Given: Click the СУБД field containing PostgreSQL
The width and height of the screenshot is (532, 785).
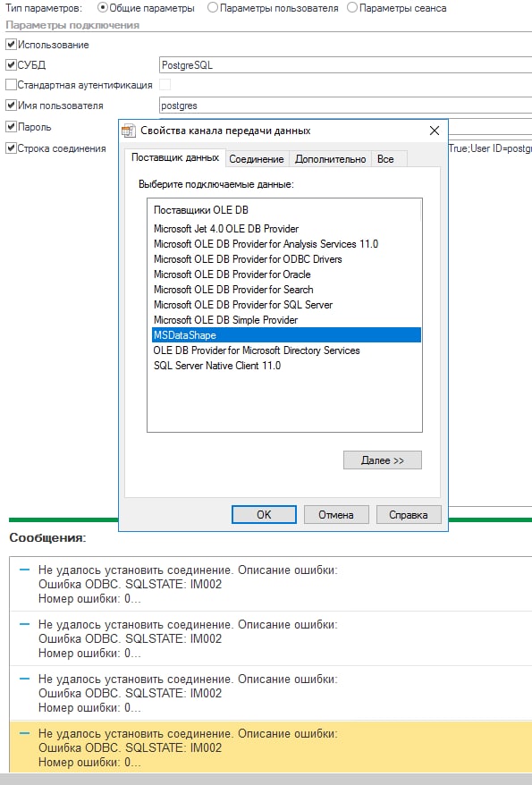Looking at the screenshot, I should (345, 65).
